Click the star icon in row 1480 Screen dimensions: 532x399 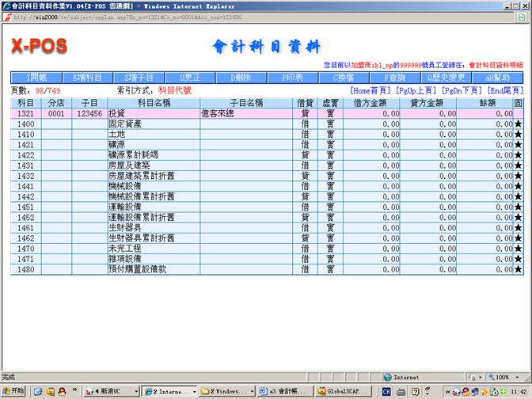pyautogui.click(x=519, y=269)
